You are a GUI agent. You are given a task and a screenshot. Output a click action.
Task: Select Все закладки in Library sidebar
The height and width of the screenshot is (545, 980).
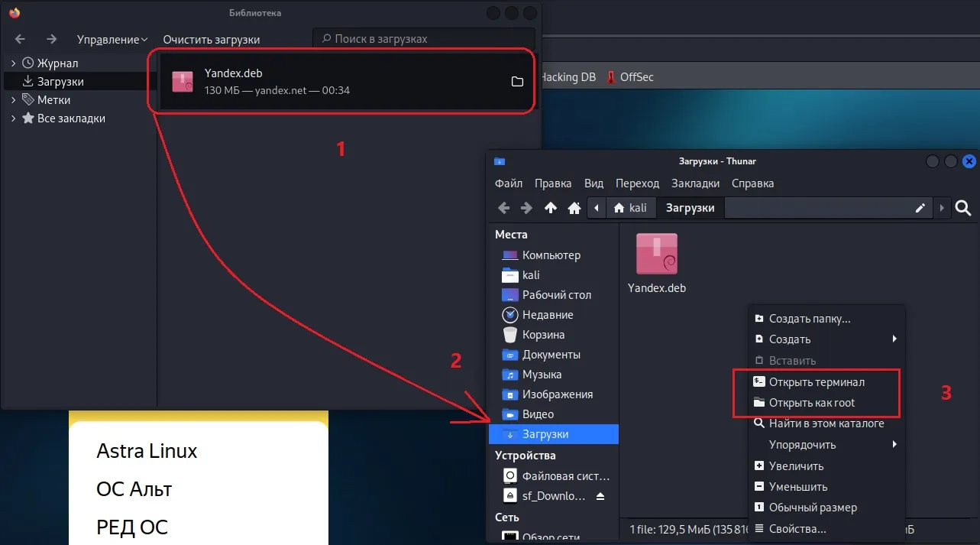[x=71, y=118]
